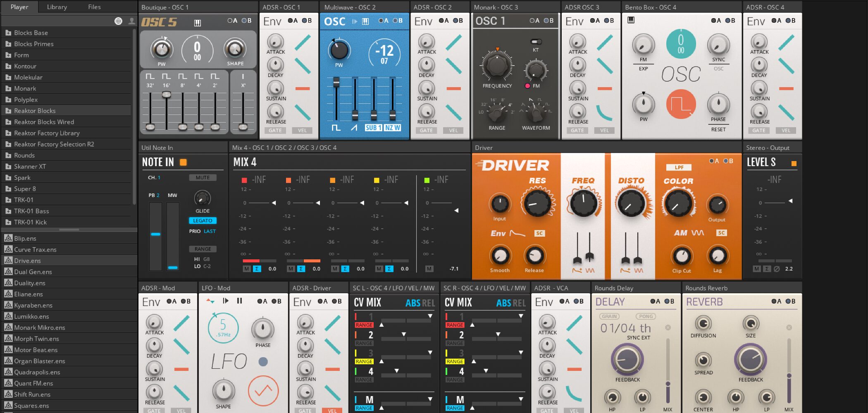
Task: Click the browser list vertical scrollbar
Action: (x=134, y=116)
